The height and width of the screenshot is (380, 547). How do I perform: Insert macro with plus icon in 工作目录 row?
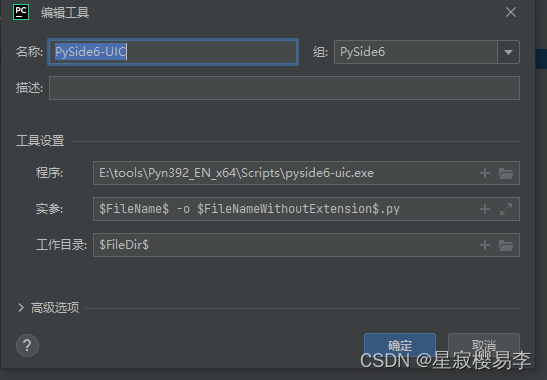pyautogui.click(x=485, y=245)
